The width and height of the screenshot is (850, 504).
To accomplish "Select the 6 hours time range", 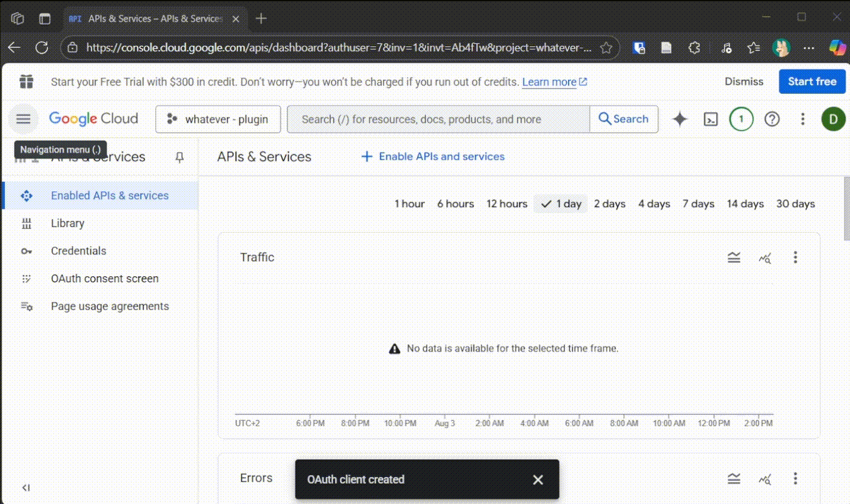I will pos(455,204).
